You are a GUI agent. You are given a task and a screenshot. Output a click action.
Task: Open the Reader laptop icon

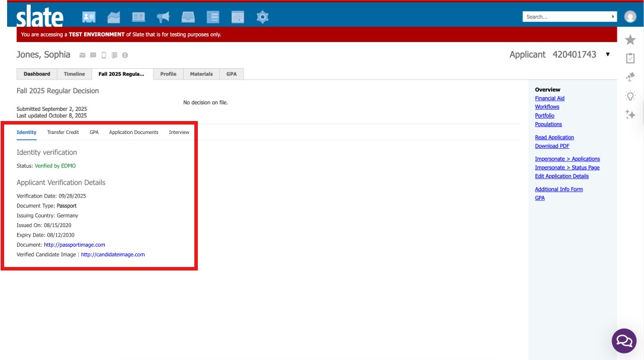click(x=138, y=17)
